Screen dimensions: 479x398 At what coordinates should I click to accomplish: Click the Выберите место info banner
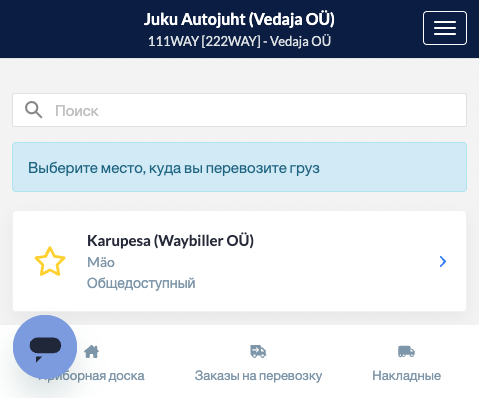[239, 167]
